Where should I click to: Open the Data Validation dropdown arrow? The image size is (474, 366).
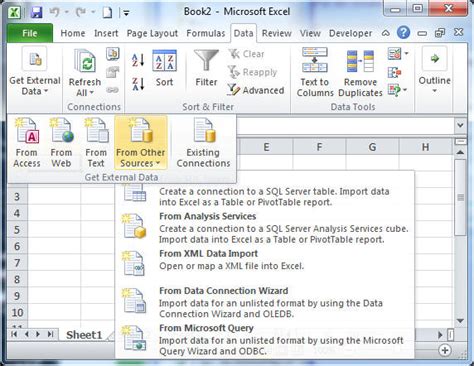(x=406, y=54)
